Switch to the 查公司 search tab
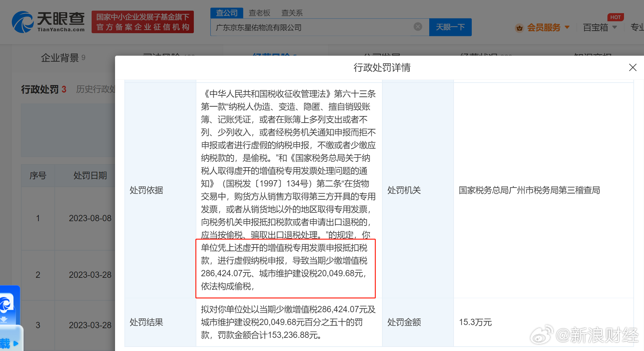Screen dimensions: 644x351 coord(227,13)
